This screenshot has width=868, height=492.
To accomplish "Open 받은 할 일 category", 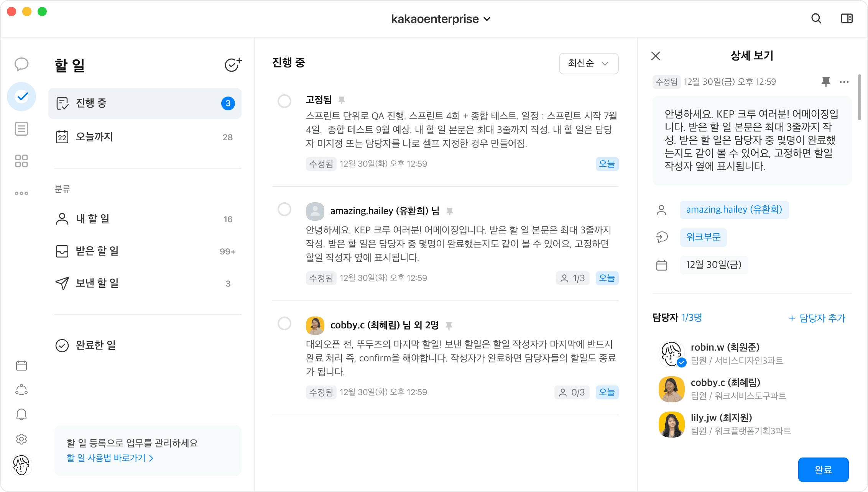I will [145, 251].
